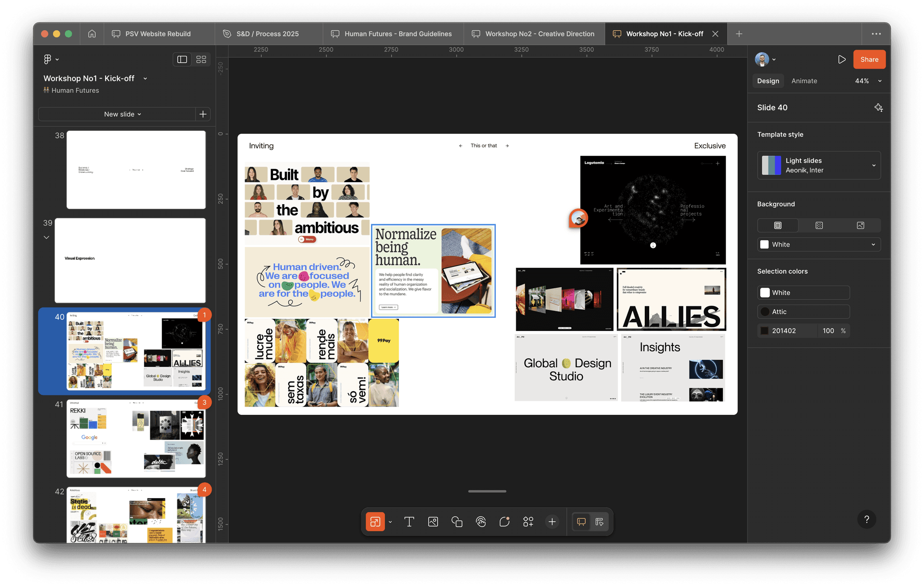Image resolution: width=924 pixels, height=587 pixels.
Task: Click the plus icon to add a slide
Action: (x=203, y=114)
